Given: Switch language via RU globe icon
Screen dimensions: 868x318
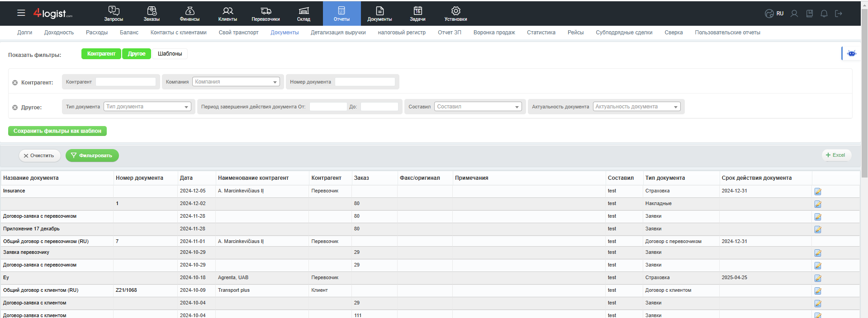Looking at the screenshot, I should [x=774, y=14].
